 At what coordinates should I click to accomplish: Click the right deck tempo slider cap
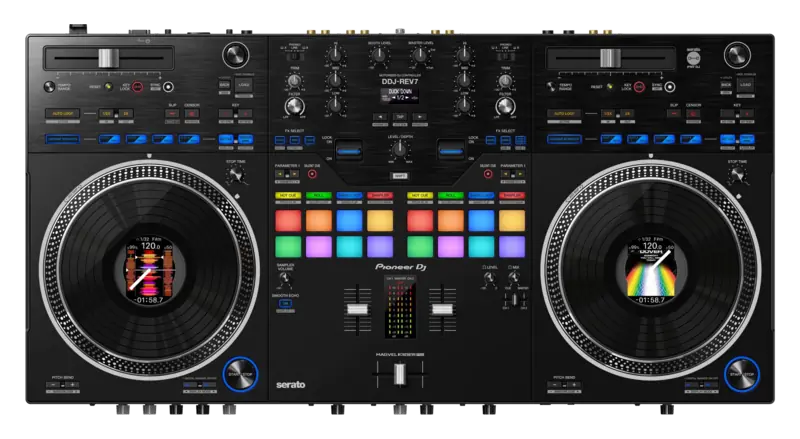tap(610, 58)
